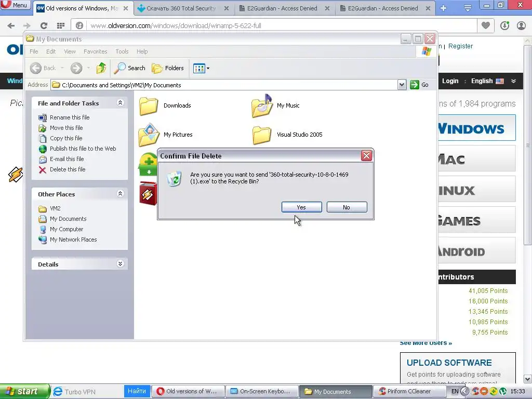This screenshot has height=399, width=532.
Task: Select the My Music folder icon
Action: 262,105
